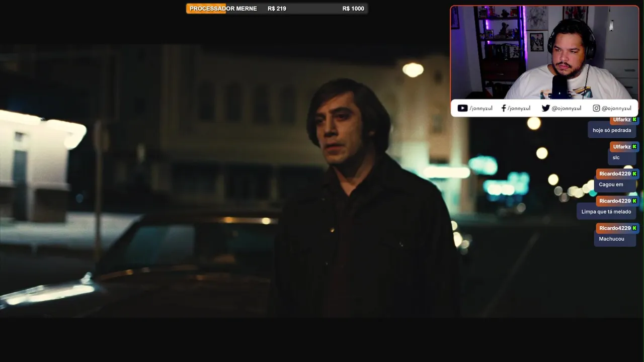Screen dimensions: 644x362
Task: Click username Ulfarkz above "slc"
Action: [x=622, y=147]
